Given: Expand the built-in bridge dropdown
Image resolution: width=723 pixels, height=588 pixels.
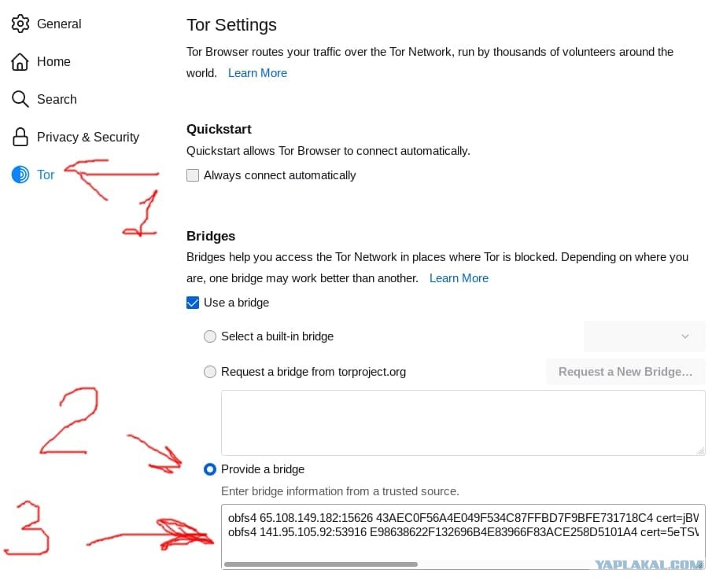Looking at the screenshot, I should (644, 336).
